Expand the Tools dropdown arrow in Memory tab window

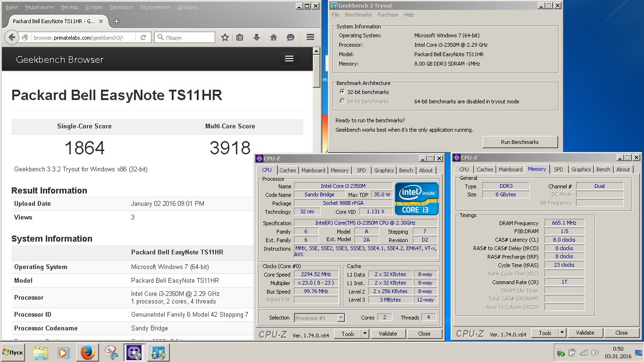(x=562, y=333)
